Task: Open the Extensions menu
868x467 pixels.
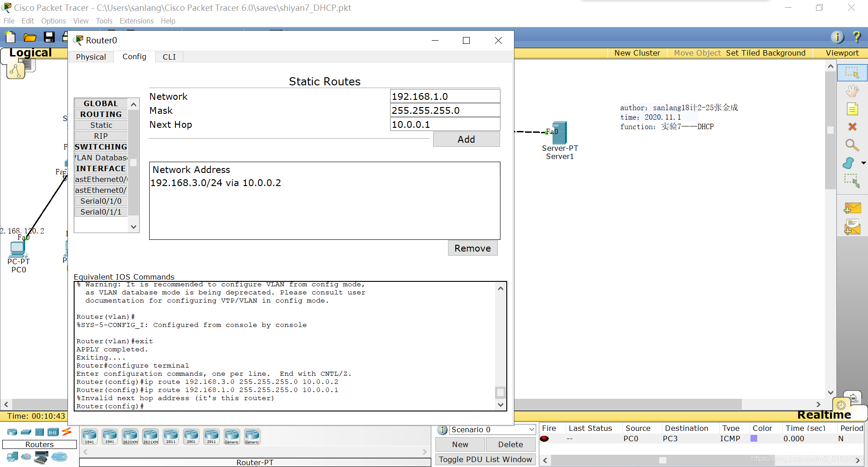Action: [137, 21]
